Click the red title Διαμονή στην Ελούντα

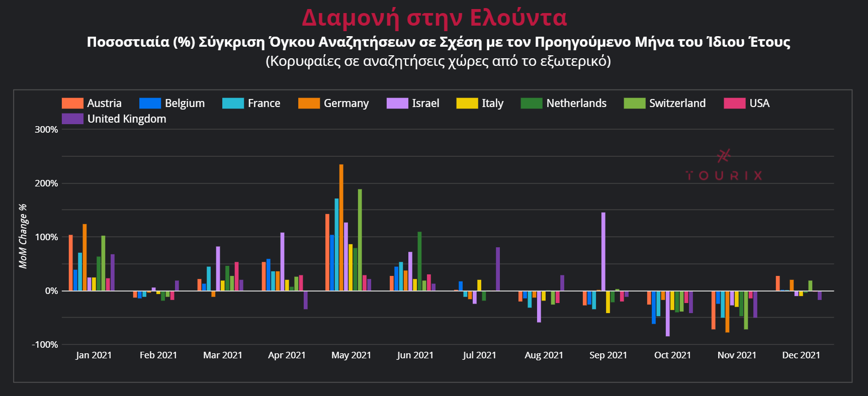click(434, 18)
